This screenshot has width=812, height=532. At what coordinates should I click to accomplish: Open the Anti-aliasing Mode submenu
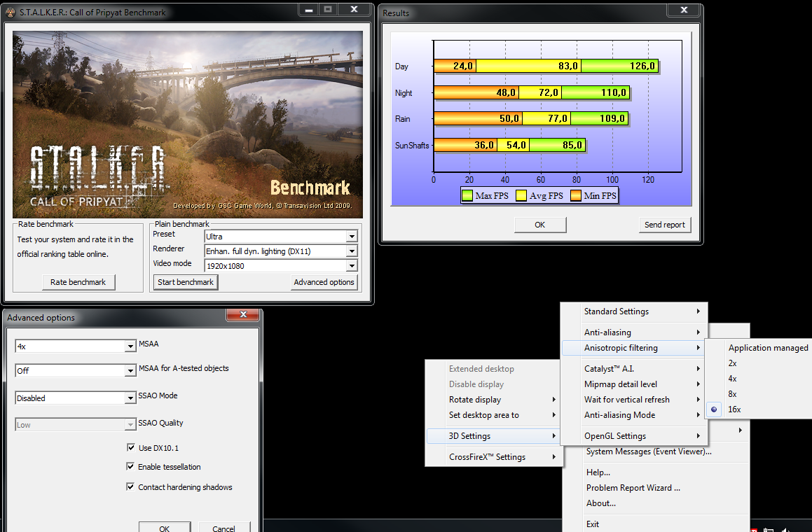coord(634,415)
